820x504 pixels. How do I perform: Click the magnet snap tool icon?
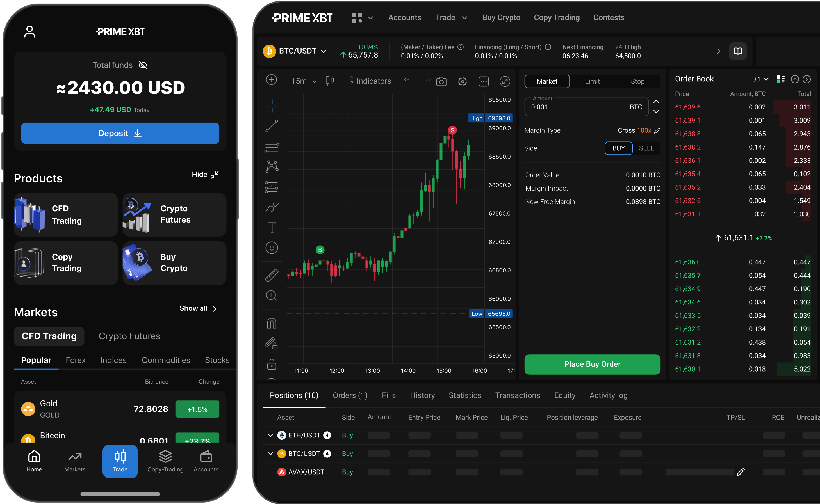pos(271,323)
